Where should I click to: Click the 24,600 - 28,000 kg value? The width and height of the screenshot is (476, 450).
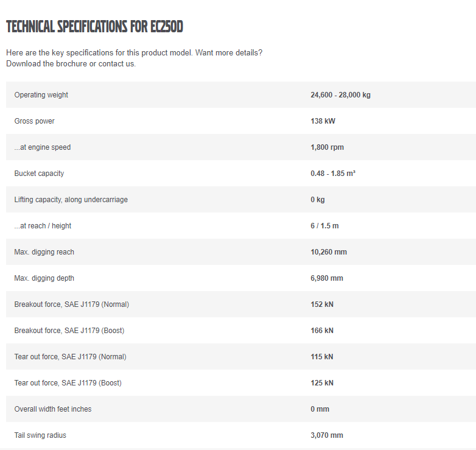coord(340,95)
